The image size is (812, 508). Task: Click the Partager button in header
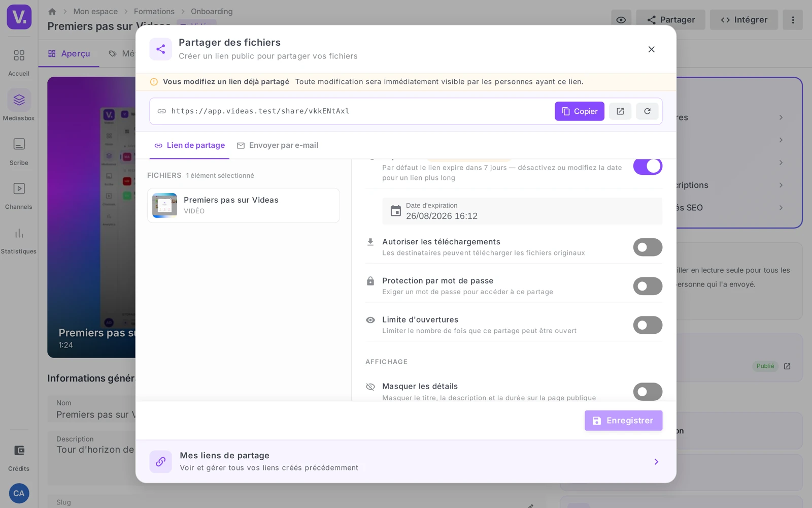[670, 20]
